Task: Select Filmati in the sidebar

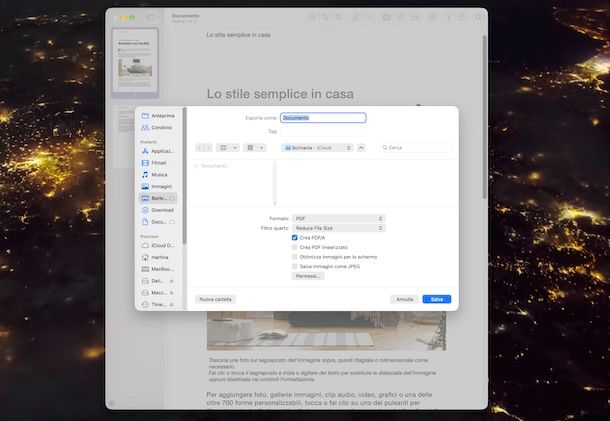Action: pos(154,163)
